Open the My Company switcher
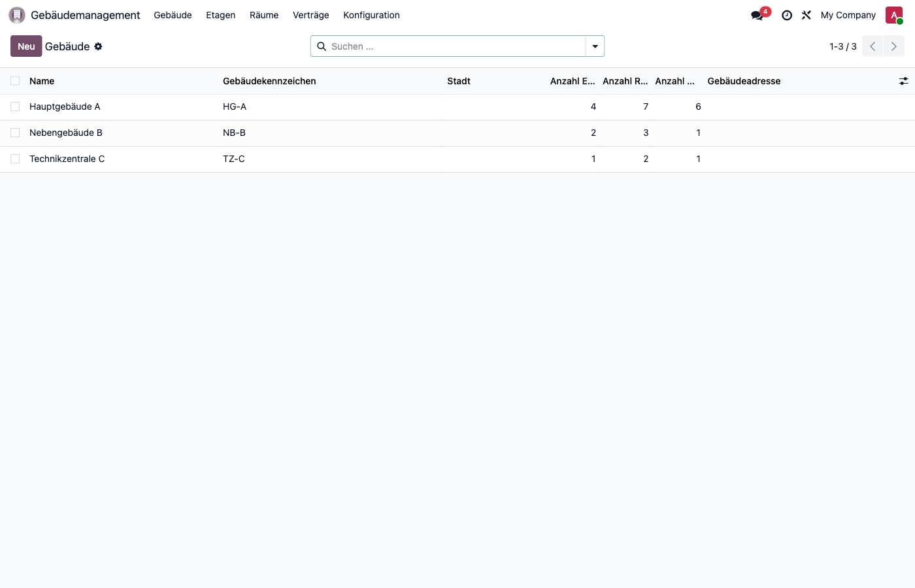This screenshot has width=915, height=588. (x=848, y=15)
